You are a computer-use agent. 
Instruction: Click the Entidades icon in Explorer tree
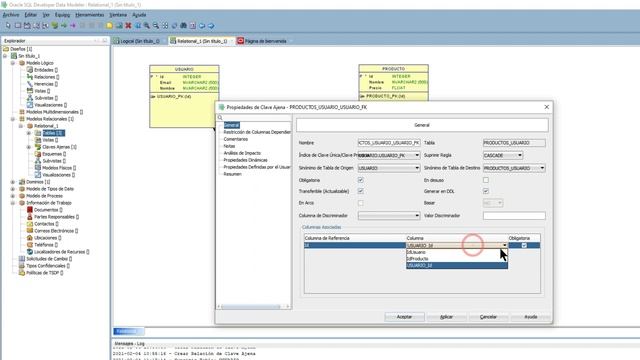pyautogui.click(x=30, y=70)
